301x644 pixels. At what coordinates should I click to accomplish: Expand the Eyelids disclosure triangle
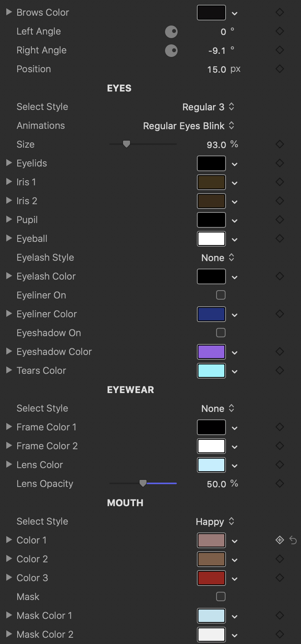(x=9, y=163)
